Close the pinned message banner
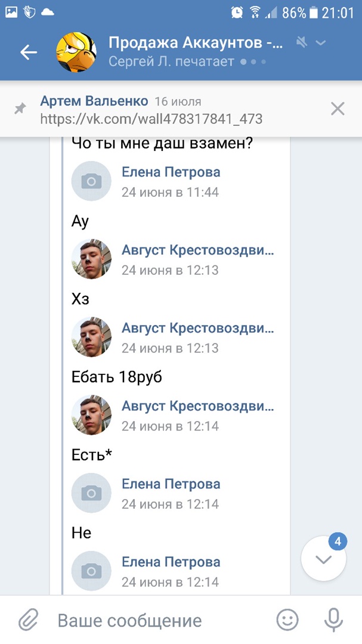The height and width of the screenshot is (644, 362). coord(338,109)
